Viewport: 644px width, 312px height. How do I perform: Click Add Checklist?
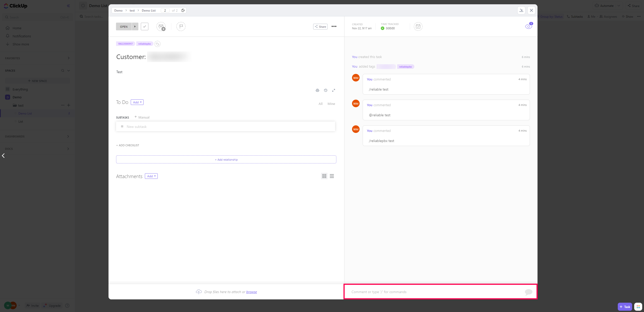tap(128, 145)
